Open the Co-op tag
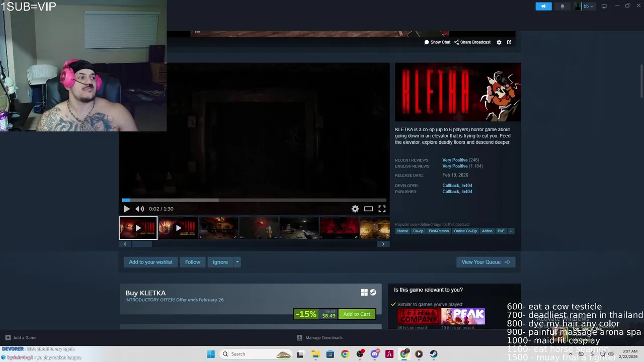The width and height of the screenshot is (644, 362). [x=418, y=231]
